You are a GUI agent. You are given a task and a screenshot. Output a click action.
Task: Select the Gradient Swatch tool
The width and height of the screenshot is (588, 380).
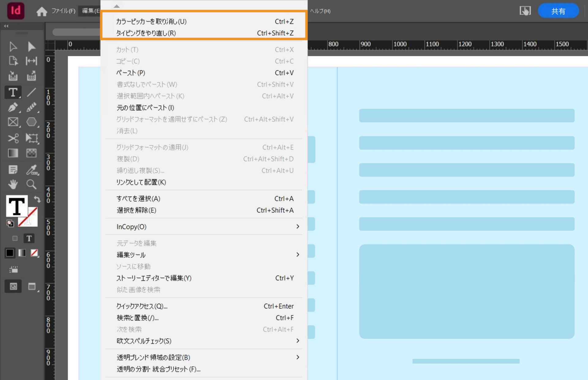pyautogui.click(x=13, y=153)
